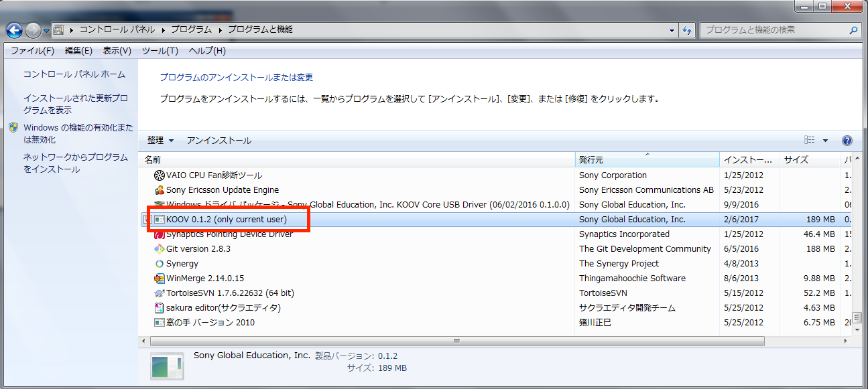The width and height of the screenshot is (868, 389).
Task: Click the shield icon beside Windows の機能
Action: (14, 127)
